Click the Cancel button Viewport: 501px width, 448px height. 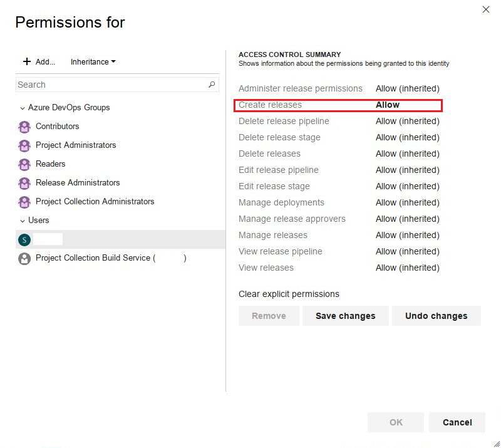pyautogui.click(x=457, y=422)
